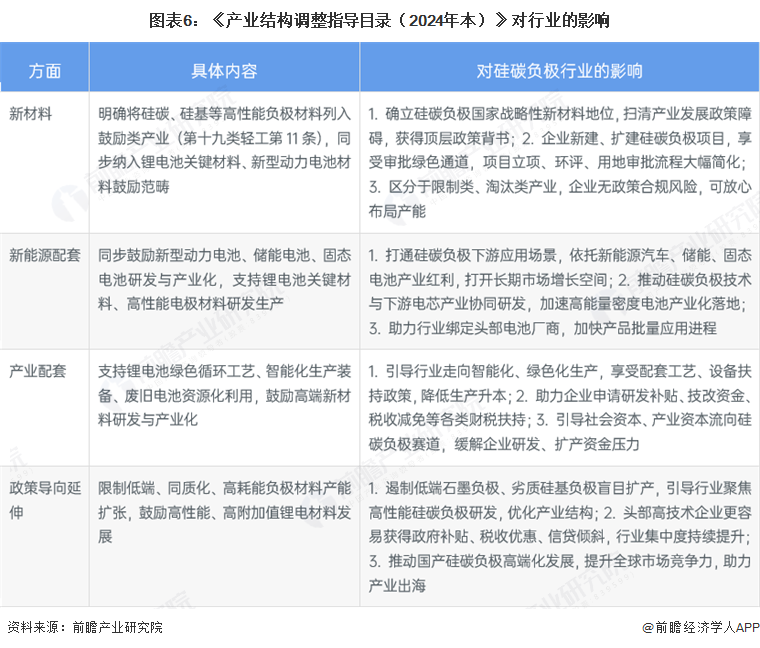Click impact cell starting 打通硅碳负极下游应用场景
This screenshot has height=648, width=760.
(x=560, y=292)
